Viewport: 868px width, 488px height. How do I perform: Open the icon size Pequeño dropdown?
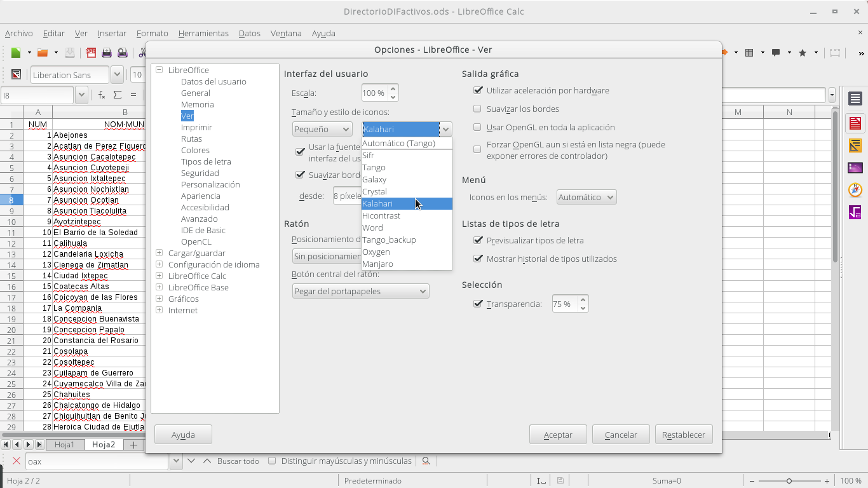(x=322, y=129)
